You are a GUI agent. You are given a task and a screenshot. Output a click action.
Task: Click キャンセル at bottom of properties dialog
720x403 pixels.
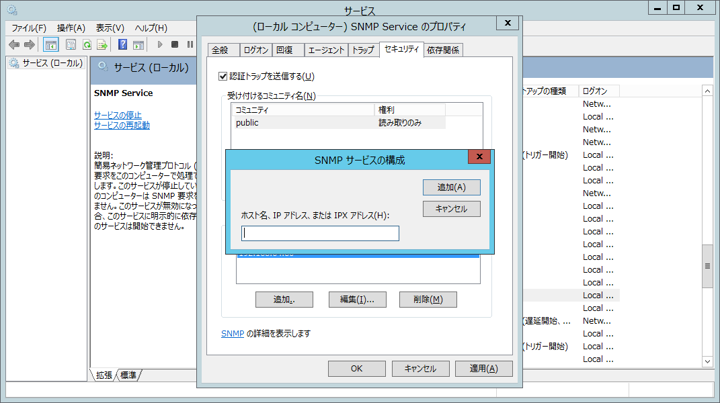click(421, 369)
